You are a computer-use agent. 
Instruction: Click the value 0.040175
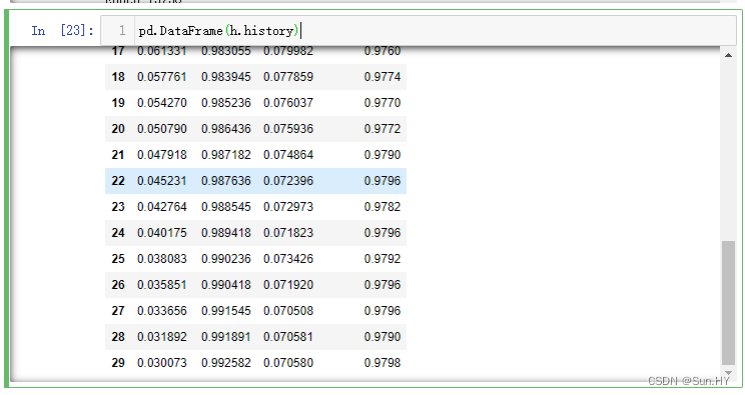tap(162, 233)
